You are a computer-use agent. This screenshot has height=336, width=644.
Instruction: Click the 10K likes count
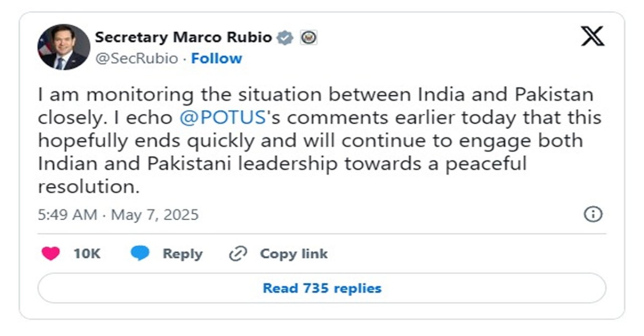pyautogui.click(x=87, y=254)
